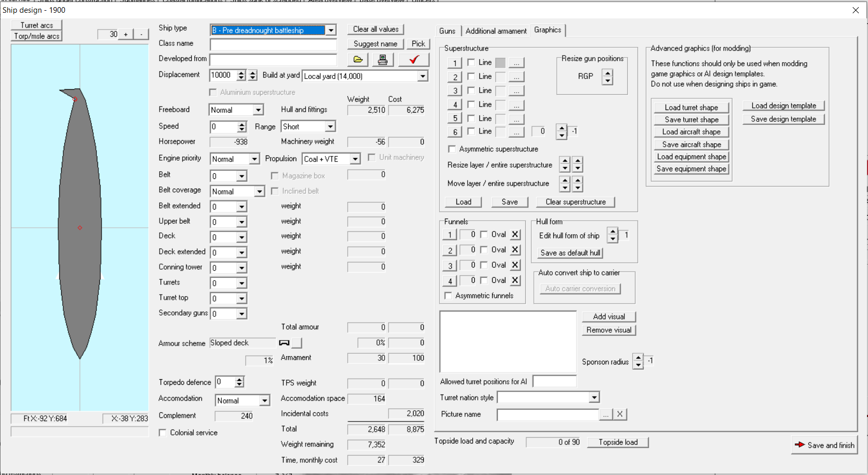Screen dimensions: 868x475
Task: Remove funnel 1 with its X icon
Action: pyautogui.click(x=515, y=234)
